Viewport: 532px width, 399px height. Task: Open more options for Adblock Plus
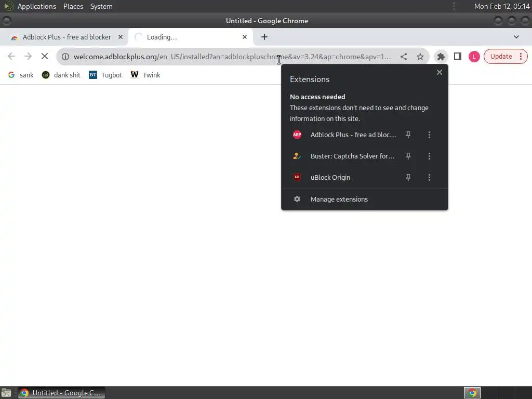coord(429,135)
